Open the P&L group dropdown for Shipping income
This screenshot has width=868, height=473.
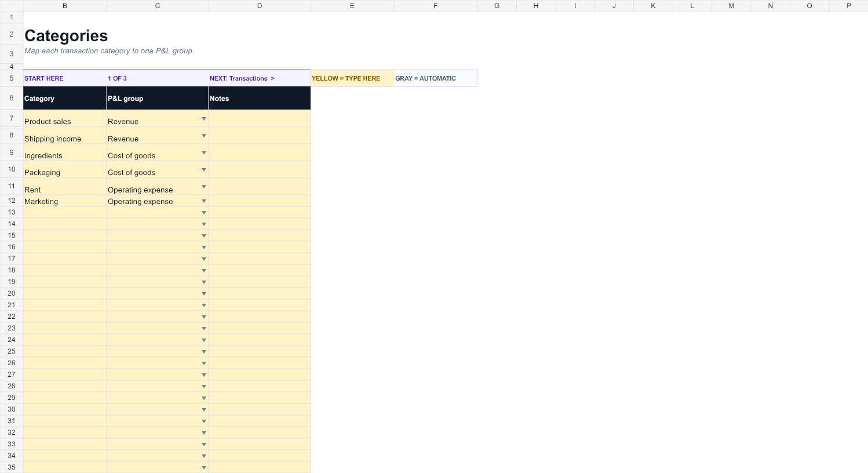204,136
